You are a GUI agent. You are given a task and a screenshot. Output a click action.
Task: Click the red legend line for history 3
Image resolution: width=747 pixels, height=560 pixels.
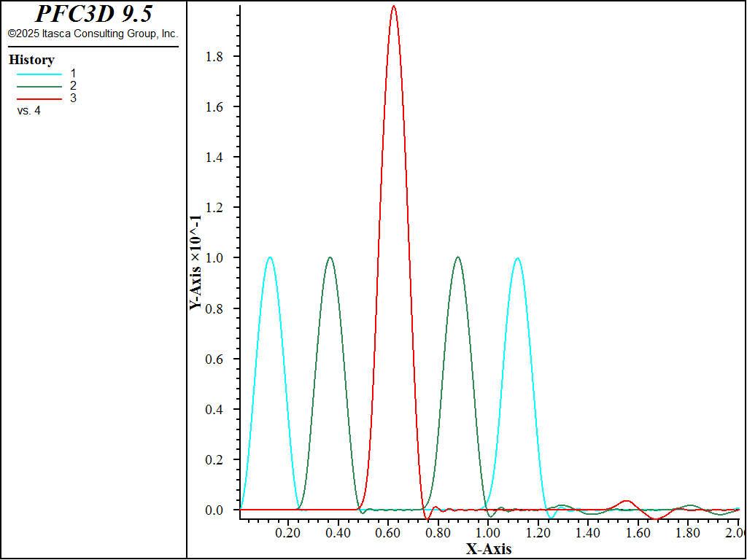tap(39, 99)
